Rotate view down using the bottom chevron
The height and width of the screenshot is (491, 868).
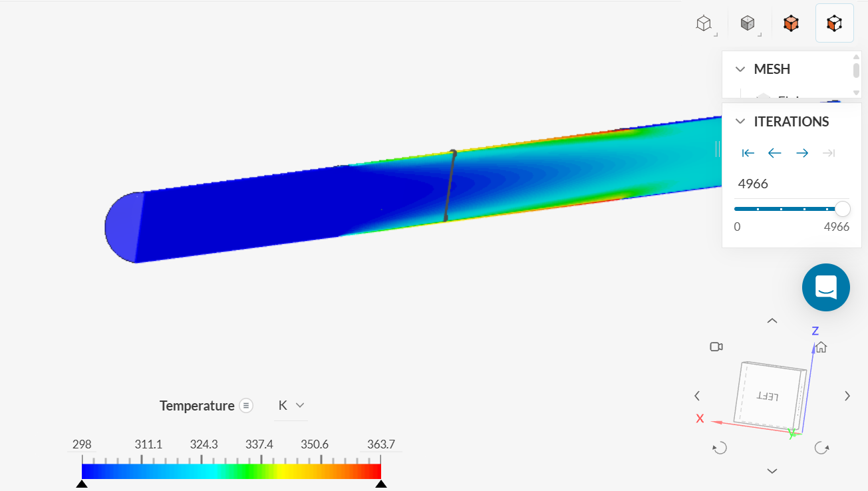point(772,471)
